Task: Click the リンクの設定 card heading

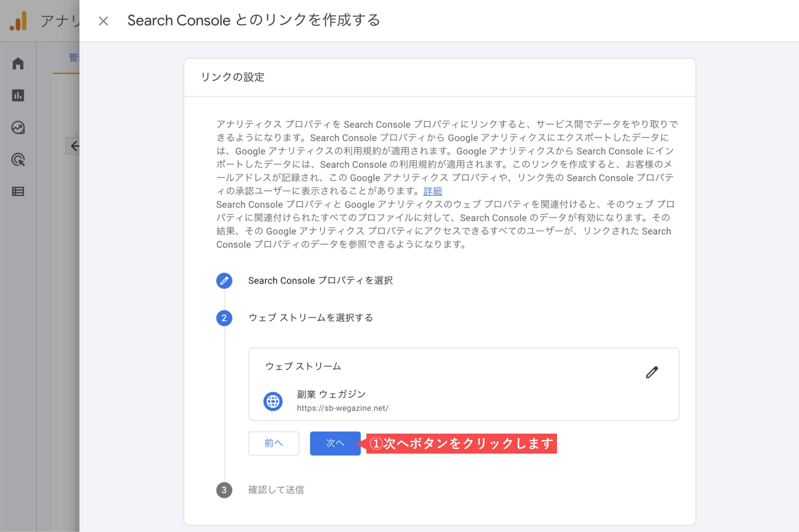Action: click(x=233, y=77)
